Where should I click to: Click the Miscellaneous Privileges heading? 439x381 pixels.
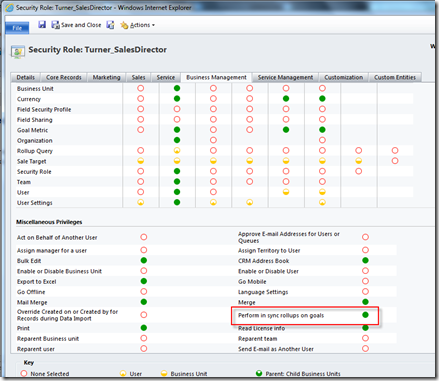(x=49, y=222)
